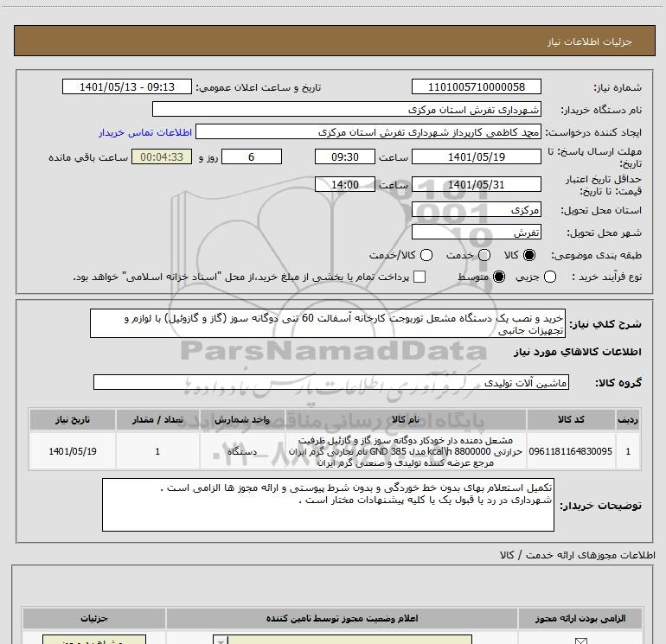The height and width of the screenshot is (644, 666).
Task: Click remaining days field showing 6
Action: click(252, 156)
